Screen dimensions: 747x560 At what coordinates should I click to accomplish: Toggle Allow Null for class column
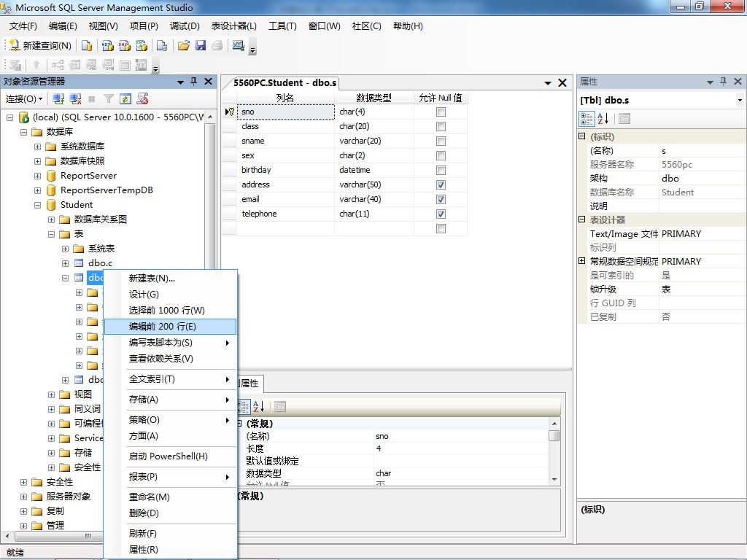coord(441,126)
